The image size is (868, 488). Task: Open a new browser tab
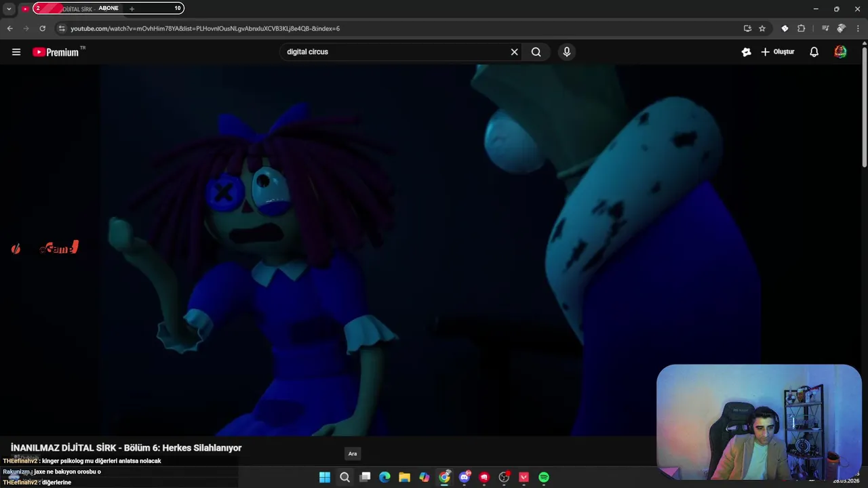tap(132, 9)
